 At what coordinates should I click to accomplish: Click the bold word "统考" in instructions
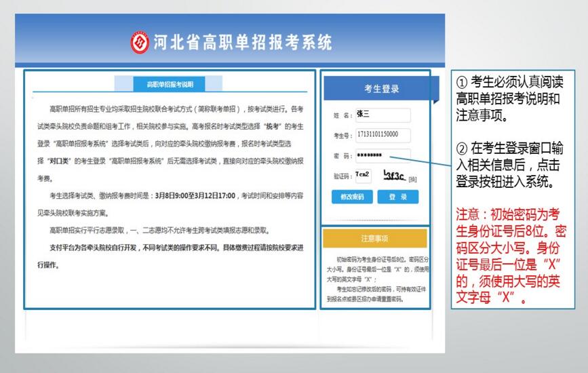point(272,126)
